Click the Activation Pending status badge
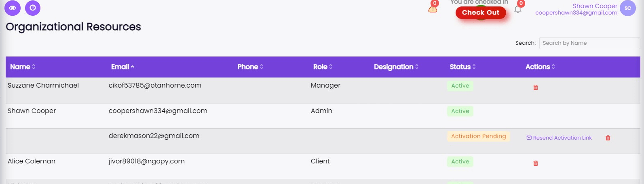This screenshot has height=184, width=644. pos(478,136)
